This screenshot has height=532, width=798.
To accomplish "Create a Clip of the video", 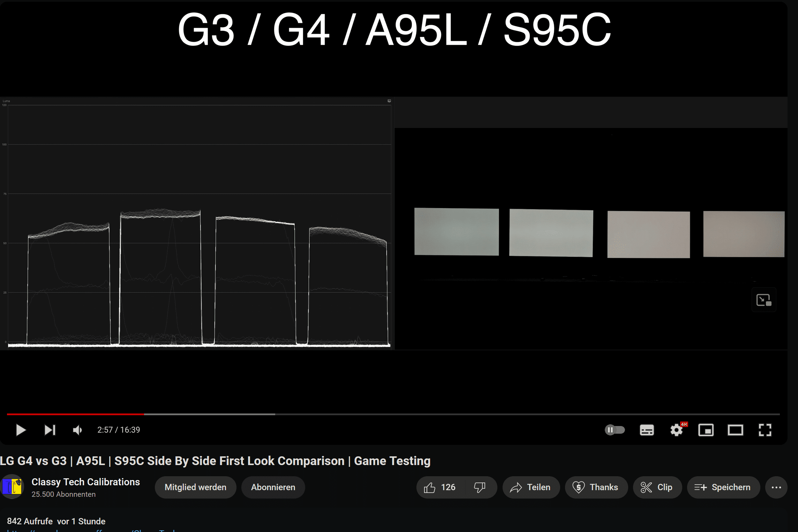I will click(657, 487).
